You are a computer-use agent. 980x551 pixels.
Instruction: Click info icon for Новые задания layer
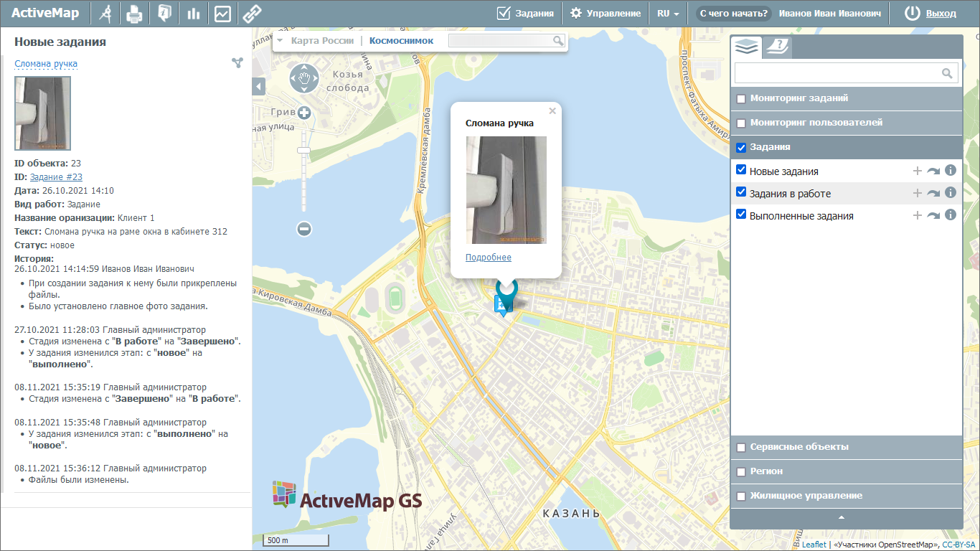pyautogui.click(x=951, y=171)
